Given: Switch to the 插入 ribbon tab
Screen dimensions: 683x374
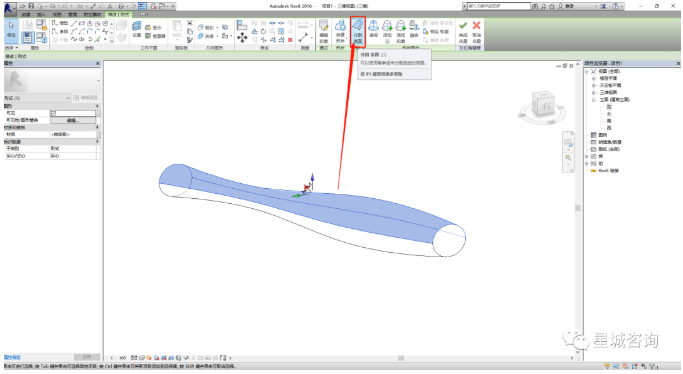Looking at the screenshot, I should pos(41,14).
